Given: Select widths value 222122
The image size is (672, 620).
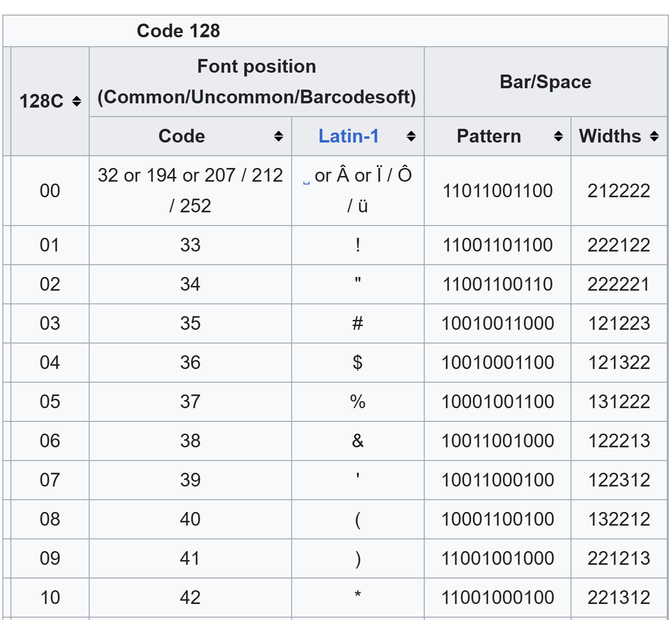Looking at the screenshot, I should 619,245.
